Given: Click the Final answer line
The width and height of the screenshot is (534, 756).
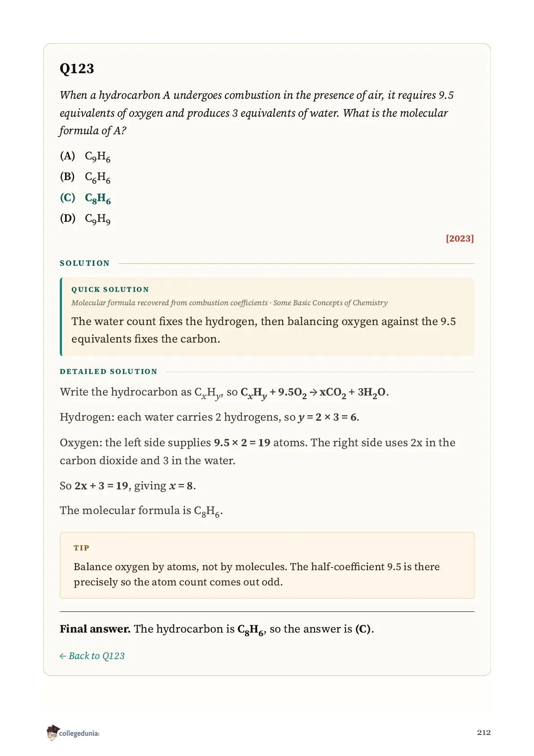Looking at the screenshot, I should coord(217,629).
